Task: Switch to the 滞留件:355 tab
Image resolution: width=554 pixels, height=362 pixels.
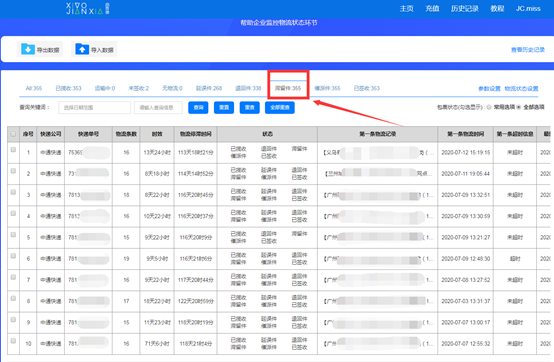Action: point(288,88)
